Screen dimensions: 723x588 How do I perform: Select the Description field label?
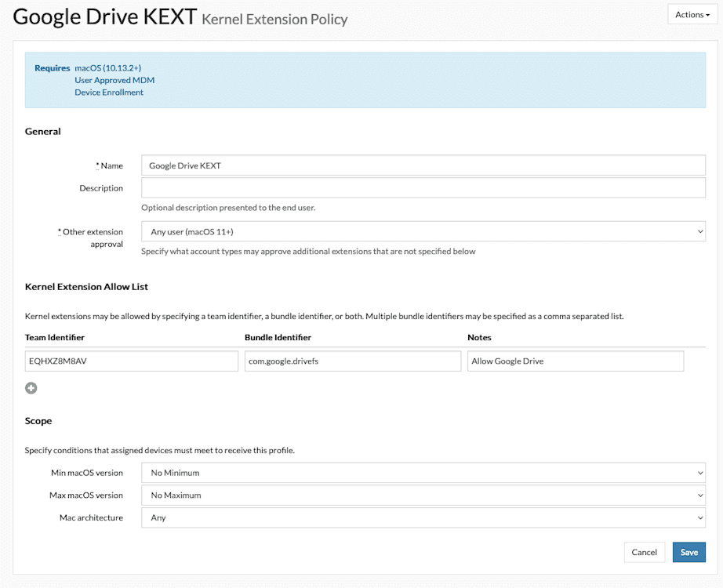point(101,188)
